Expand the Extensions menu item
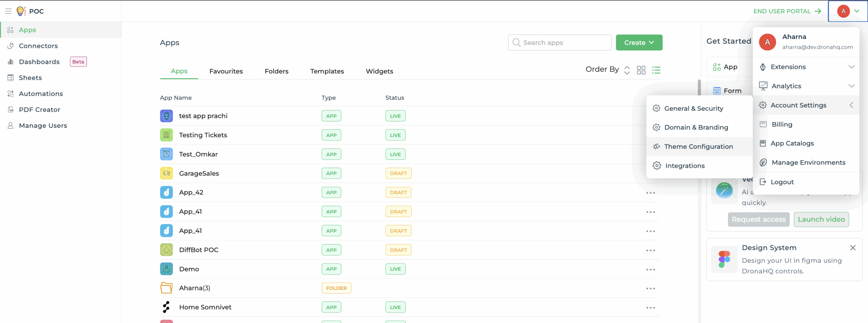This screenshot has width=868, height=323. [788, 67]
